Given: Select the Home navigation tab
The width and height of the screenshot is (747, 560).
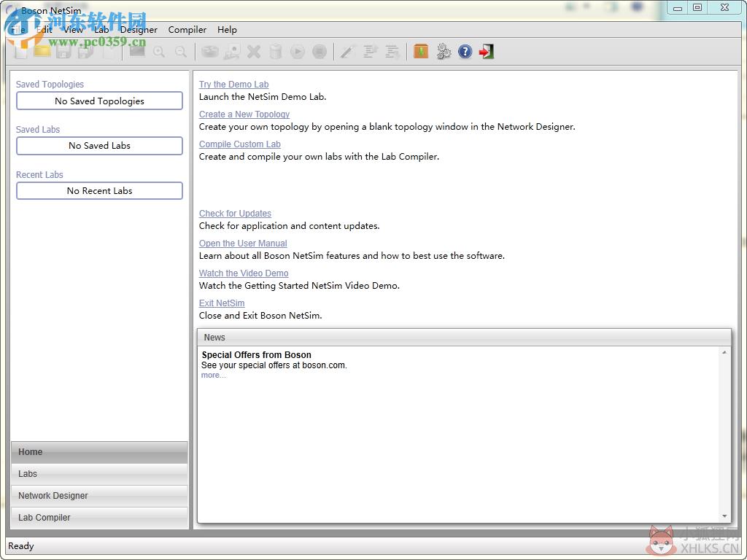Looking at the screenshot, I should [x=99, y=452].
